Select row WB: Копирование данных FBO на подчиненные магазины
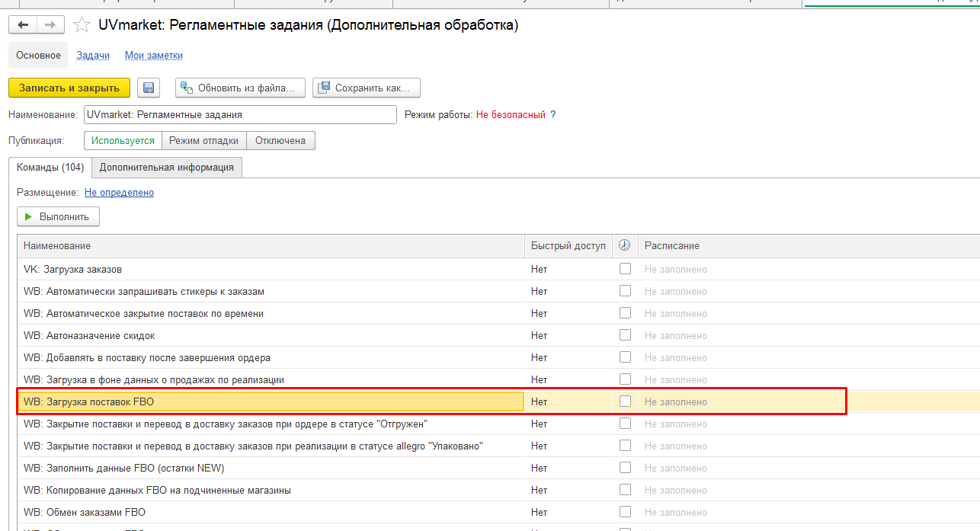980x531 pixels. [498, 490]
